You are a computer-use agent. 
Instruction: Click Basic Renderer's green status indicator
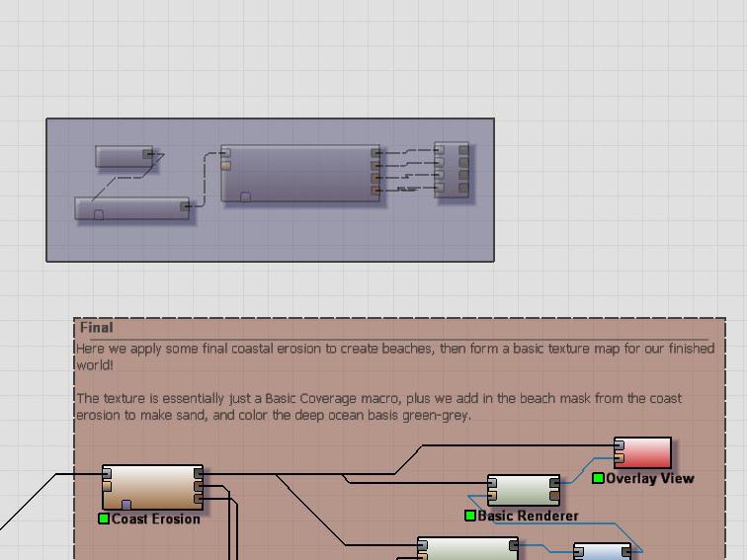coord(470,516)
